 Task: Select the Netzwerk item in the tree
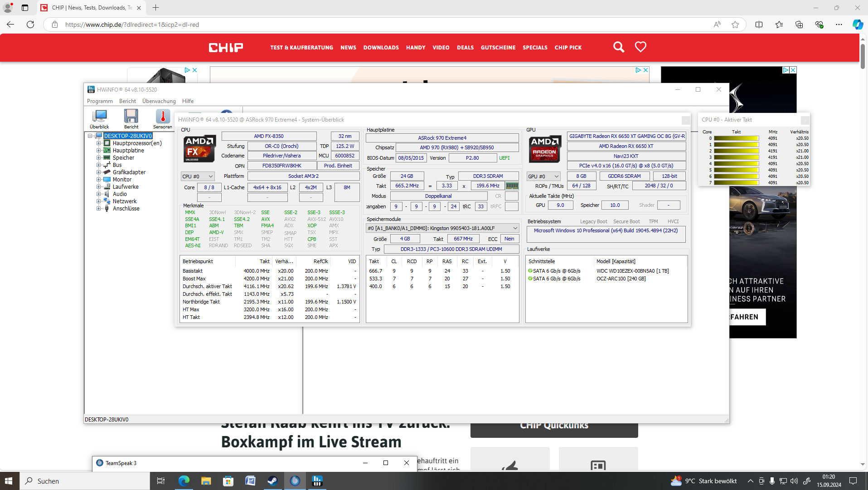coord(125,201)
